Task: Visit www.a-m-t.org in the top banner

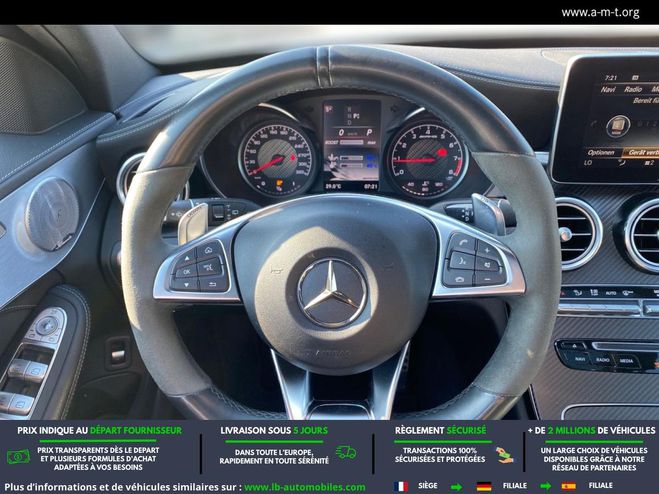Action: tap(600, 13)
